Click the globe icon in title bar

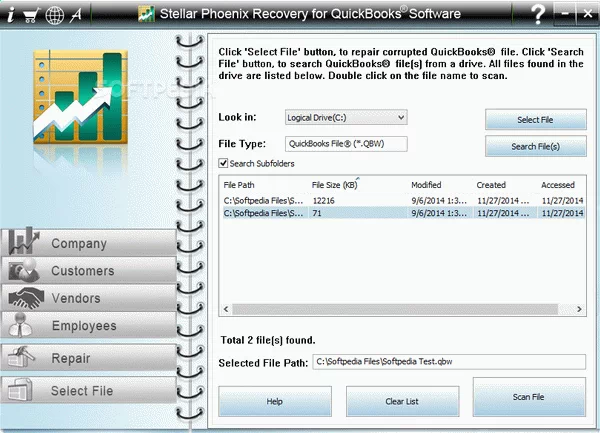click(x=53, y=14)
